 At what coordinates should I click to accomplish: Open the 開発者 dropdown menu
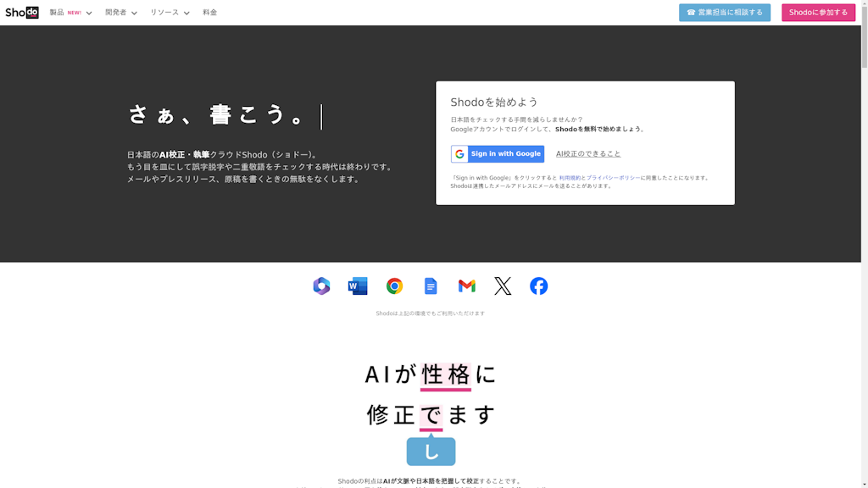(121, 13)
